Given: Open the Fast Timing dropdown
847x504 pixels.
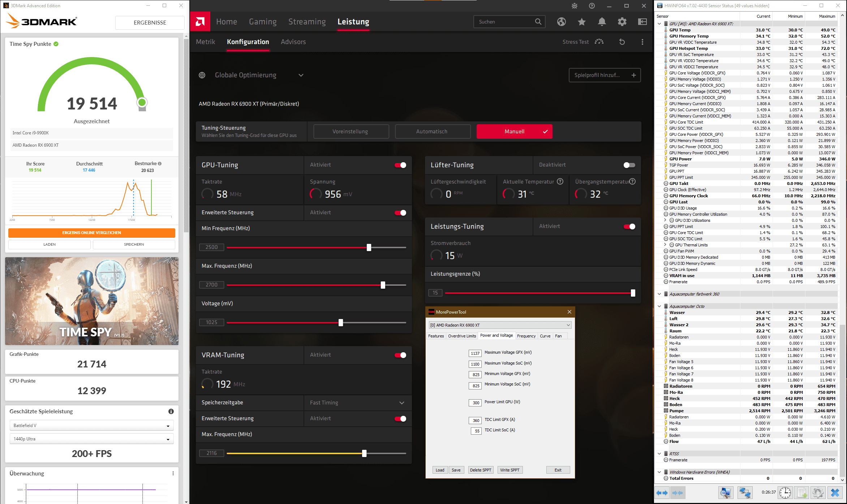Looking at the screenshot, I should (x=357, y=402).
